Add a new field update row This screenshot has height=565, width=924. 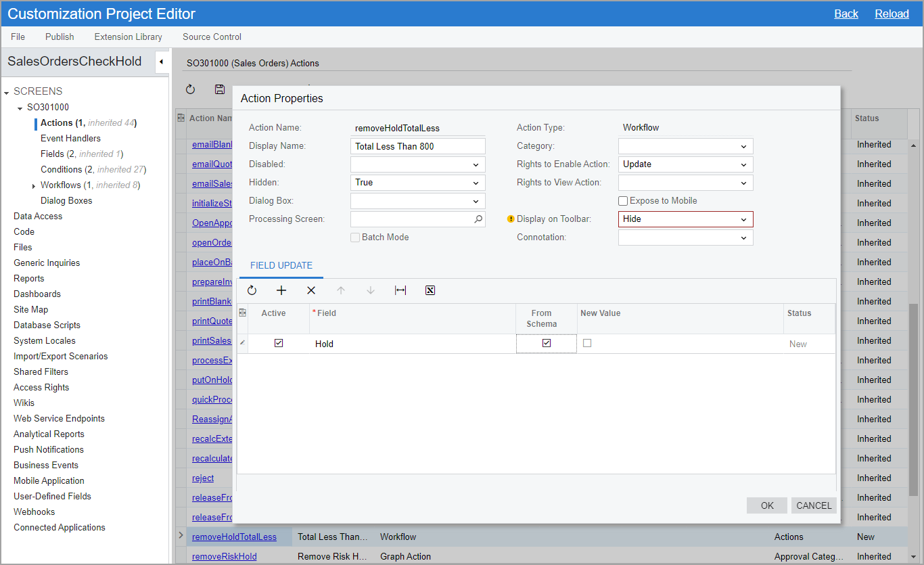tap(281, 290)
